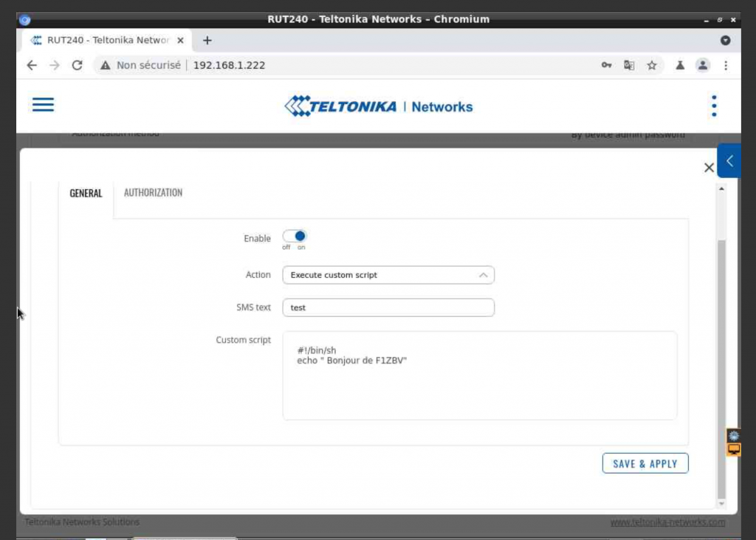Open the three-dot options menu in Teltonika header
The image size is (756, 540).
point(714,106)
